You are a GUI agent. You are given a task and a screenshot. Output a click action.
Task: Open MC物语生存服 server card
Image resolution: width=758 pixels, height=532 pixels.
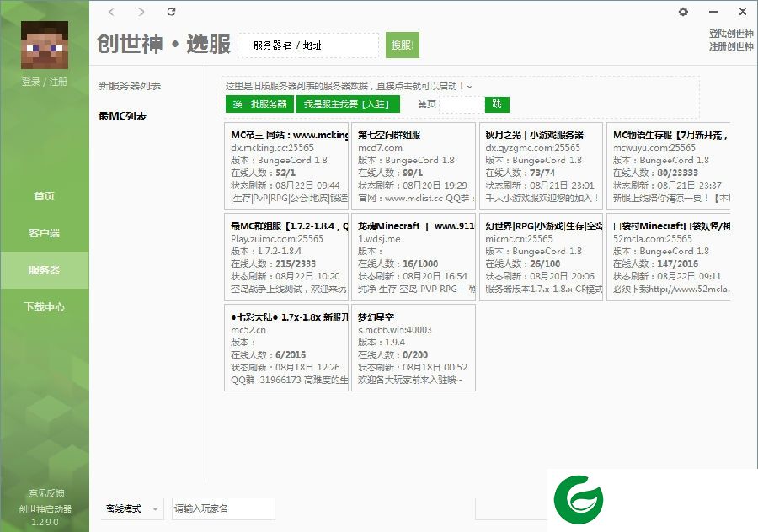[x=669, y=166]
